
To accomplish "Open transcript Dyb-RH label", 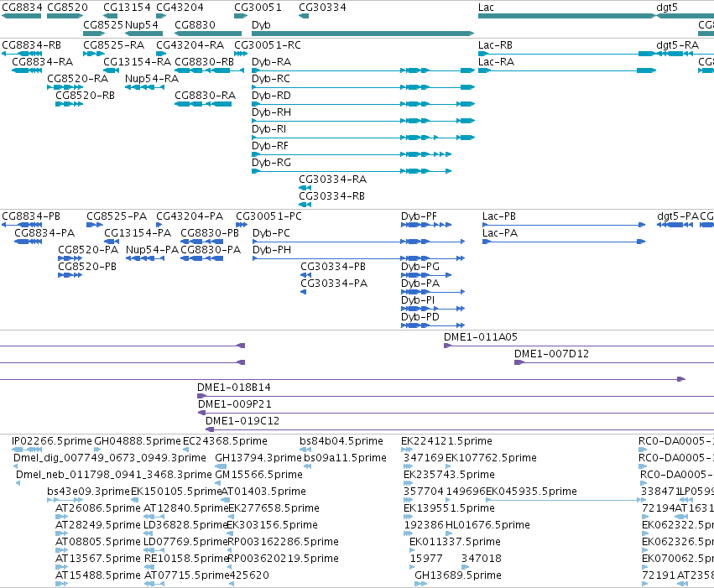I will click(271, 112).
